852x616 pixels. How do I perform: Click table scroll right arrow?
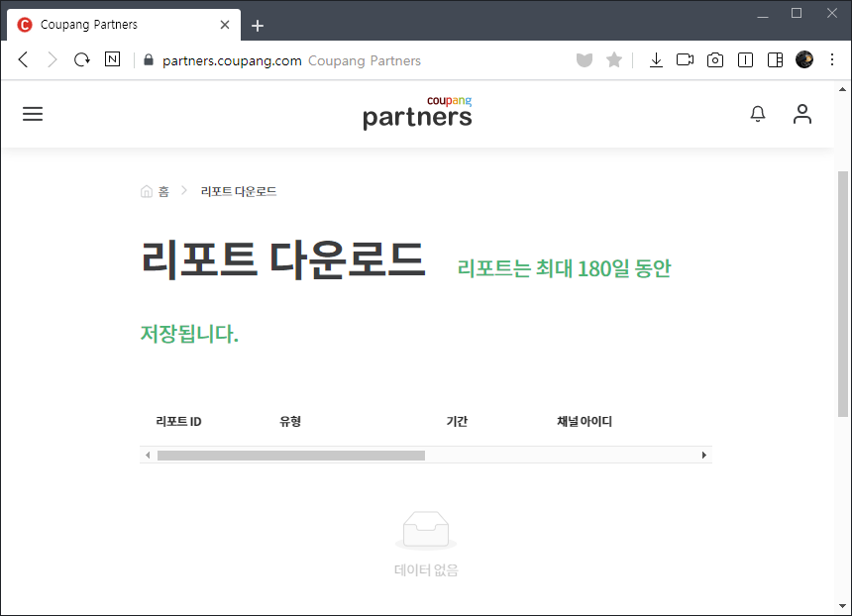coord(704,456)
